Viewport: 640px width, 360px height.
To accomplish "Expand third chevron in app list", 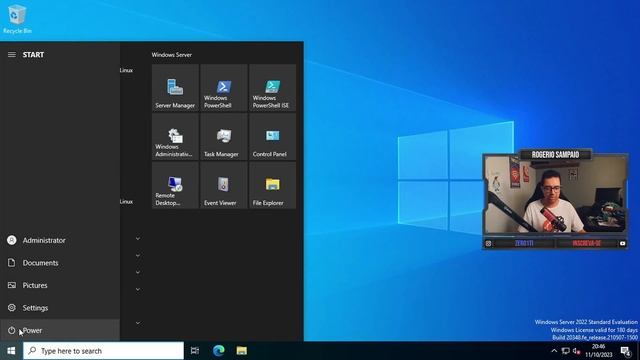I will (x=138, y=272).
